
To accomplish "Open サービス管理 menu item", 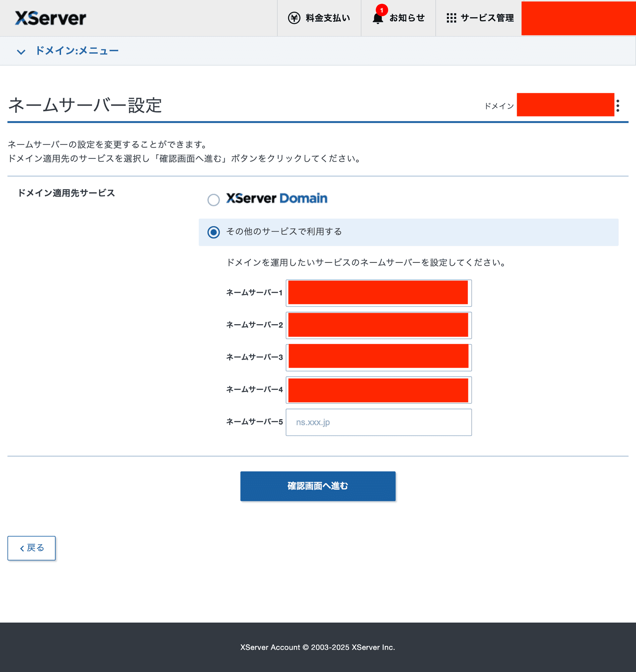I will click(x=480, y=18).
